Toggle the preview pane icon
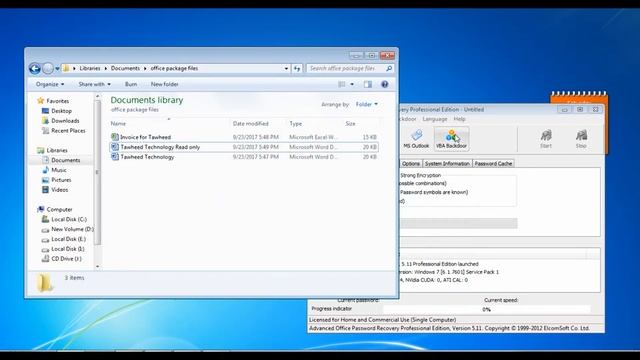Image resolution: width=640 pixels, height=360 pixels. pyautogui.click(x=368, y=84)
